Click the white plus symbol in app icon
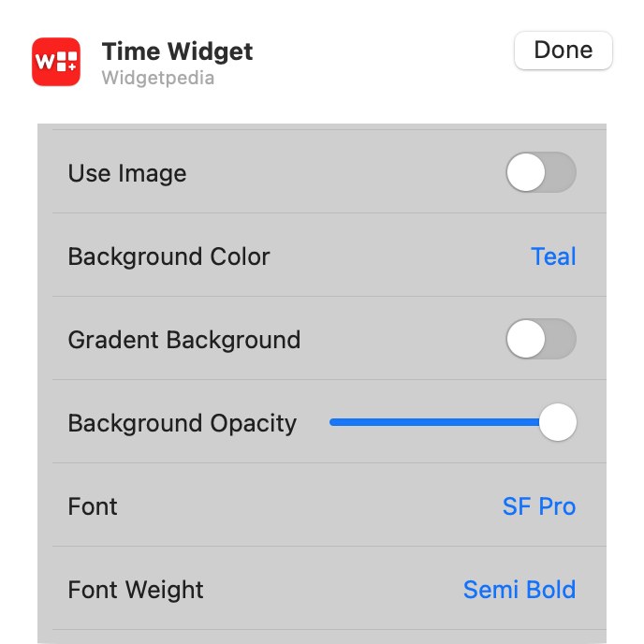Screen dimensions: 644x644 [x=72, y=67]
